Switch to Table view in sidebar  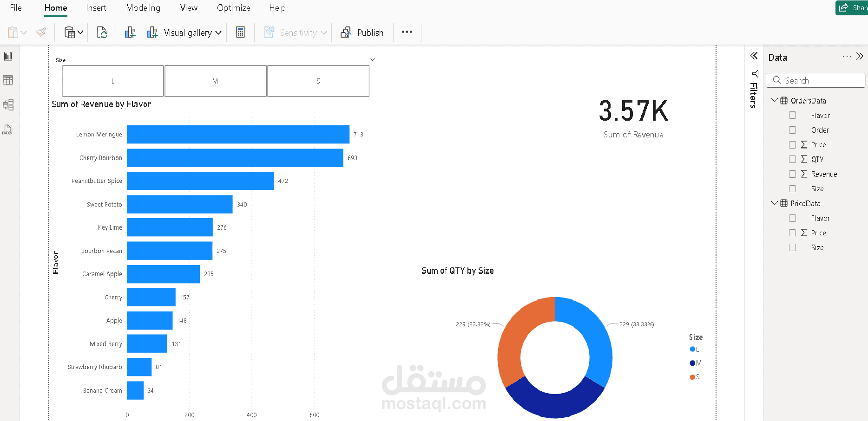tap(8, 80)
